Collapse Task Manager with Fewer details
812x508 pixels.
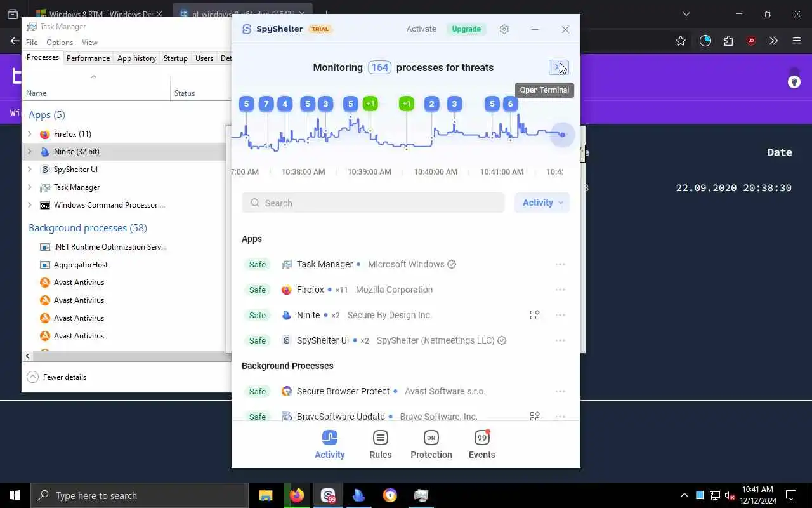(56, 377)
